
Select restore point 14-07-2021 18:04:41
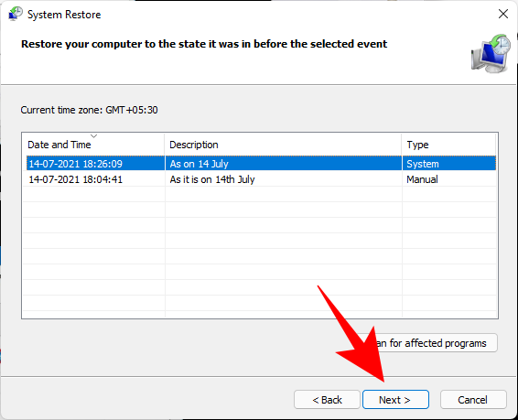point(75,179)
